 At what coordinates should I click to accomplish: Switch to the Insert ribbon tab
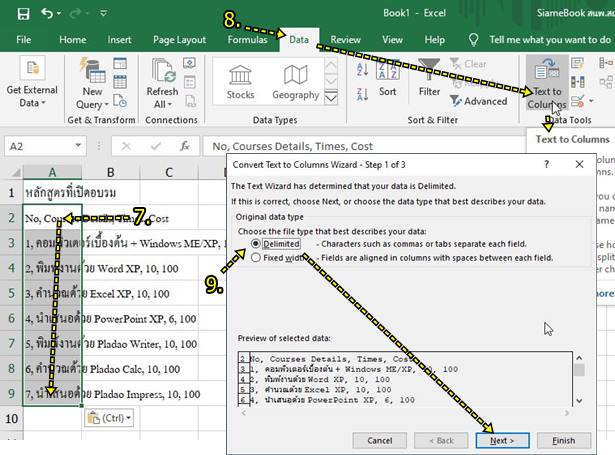119,40
